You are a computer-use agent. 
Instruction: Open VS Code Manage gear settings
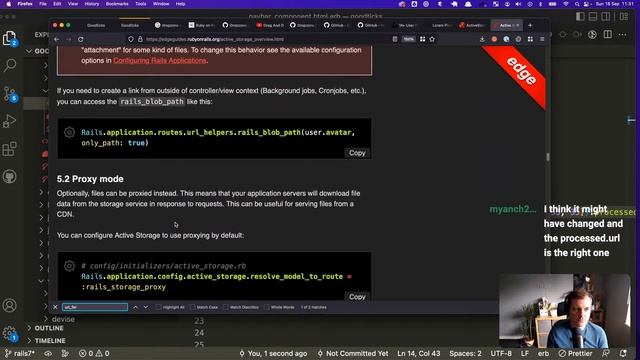click(9, 333)
